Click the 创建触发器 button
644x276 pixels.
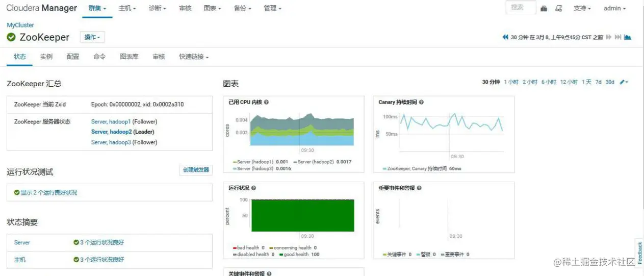(196, 170)
